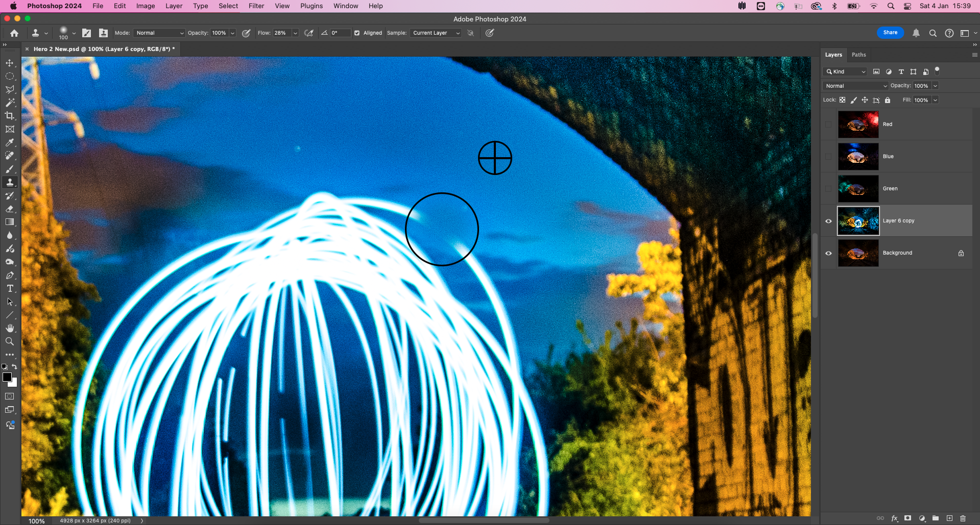
Task: Select the Green layer thumbnail
Action: [858, 189]
